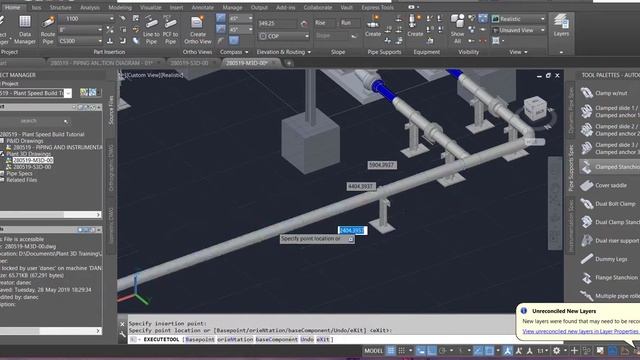
Task: Choose Basepoint option in command line
Action: (200, 340)
